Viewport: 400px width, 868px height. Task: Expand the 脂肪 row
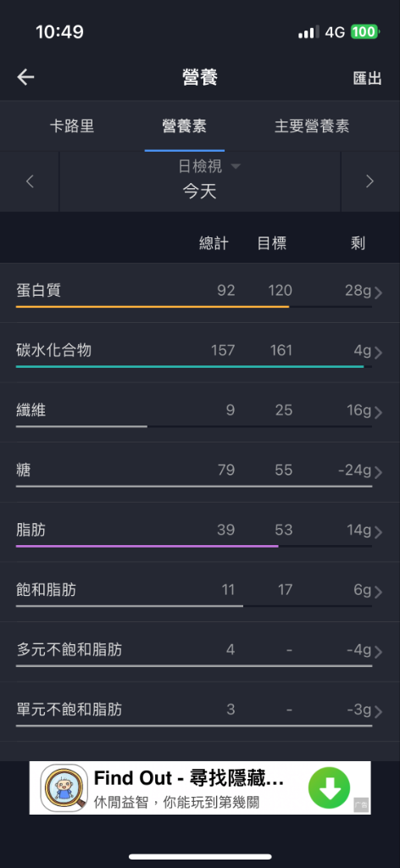(x=200, y=532)
